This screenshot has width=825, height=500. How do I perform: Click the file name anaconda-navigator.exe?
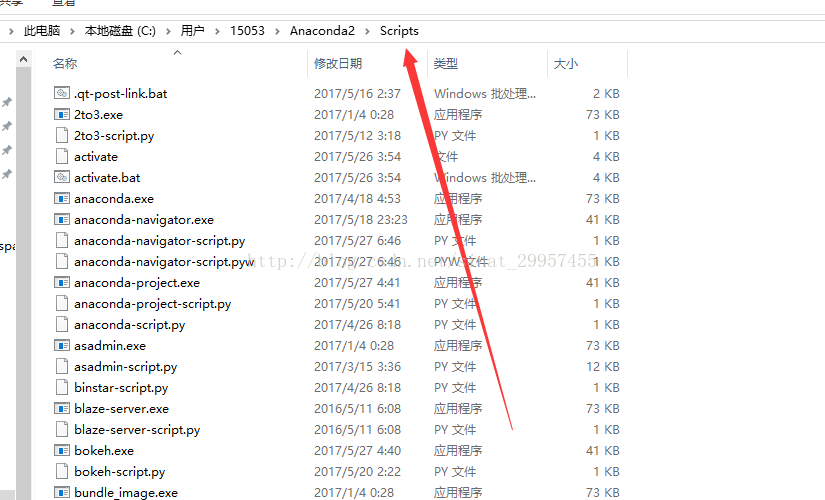(144, 220)
